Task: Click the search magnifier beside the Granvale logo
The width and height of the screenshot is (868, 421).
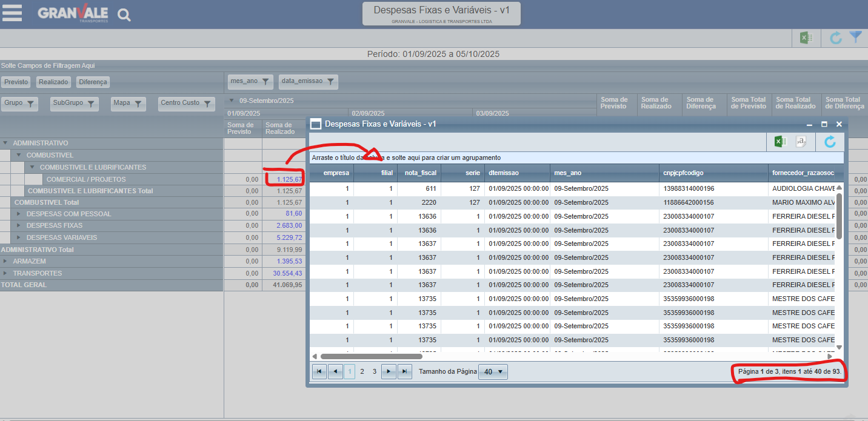Action: tap(124, 15)
